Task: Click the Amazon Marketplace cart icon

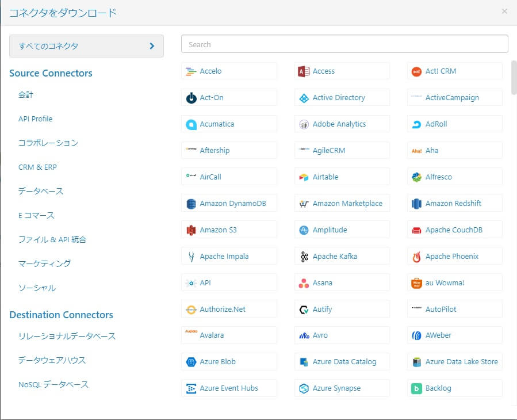Action: [304, 204]
